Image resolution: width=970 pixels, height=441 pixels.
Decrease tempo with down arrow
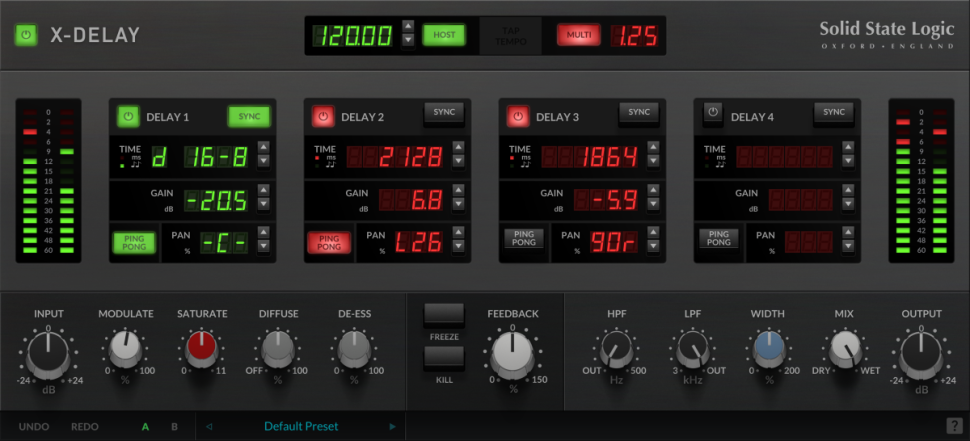click(x=408, y=40)
